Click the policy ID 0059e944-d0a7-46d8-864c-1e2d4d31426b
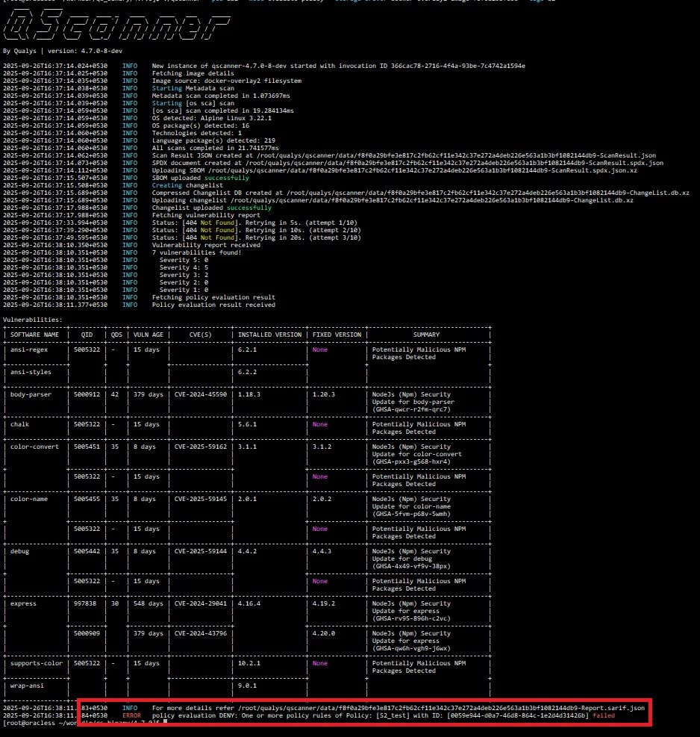This screenshot has width=700, height=737. point(518,716)
